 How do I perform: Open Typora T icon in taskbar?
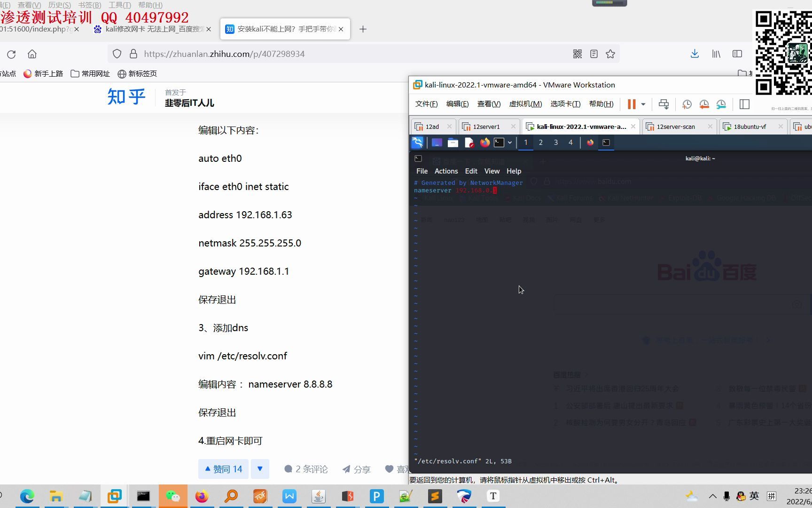click(x=493, y=496)
